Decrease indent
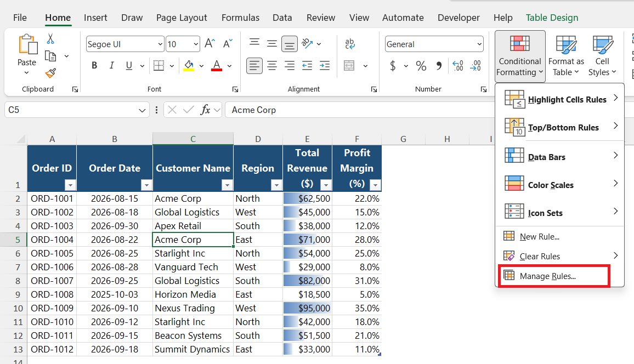This screenshot has width=634, height=364. (x=307, y=65)
